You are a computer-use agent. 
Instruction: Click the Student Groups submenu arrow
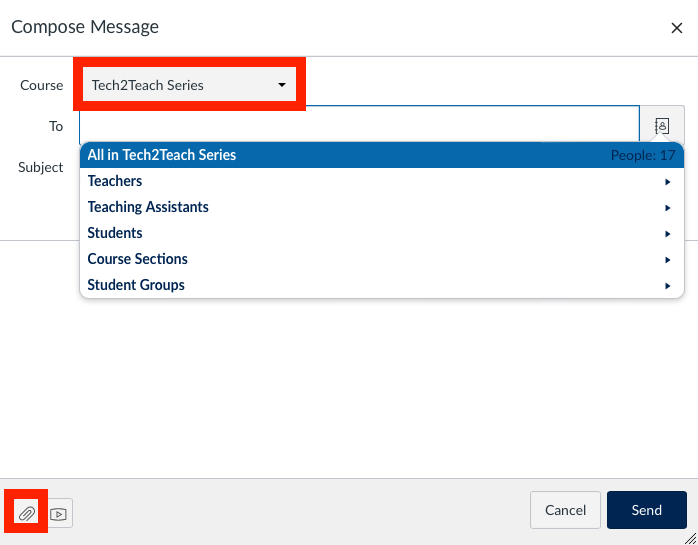(x=667, y=286)
